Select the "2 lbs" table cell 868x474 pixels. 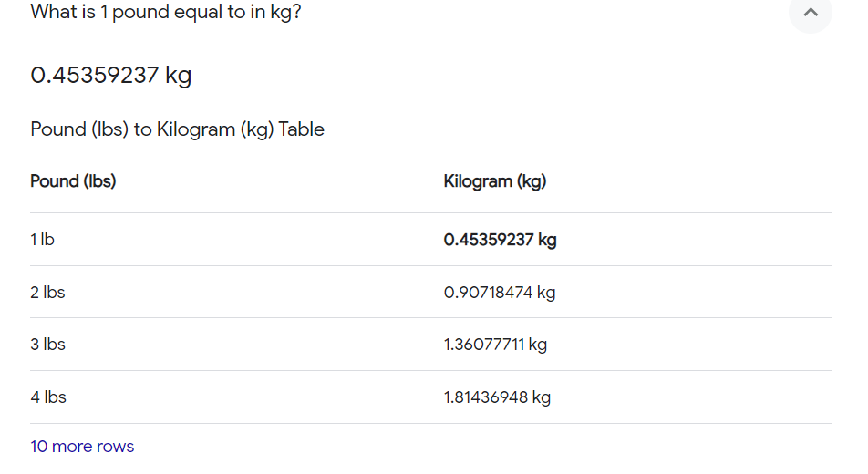47,293
